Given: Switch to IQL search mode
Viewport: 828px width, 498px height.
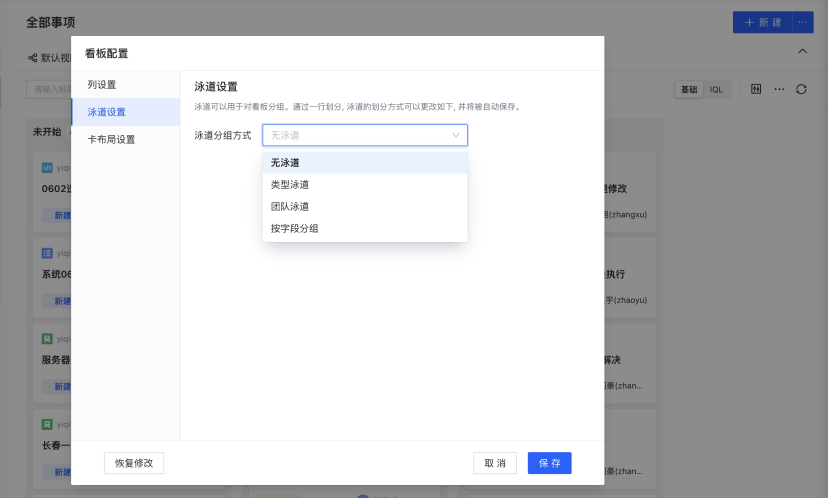Looking at the screenshot, I should pyautogui.click(x=716, y=89).
